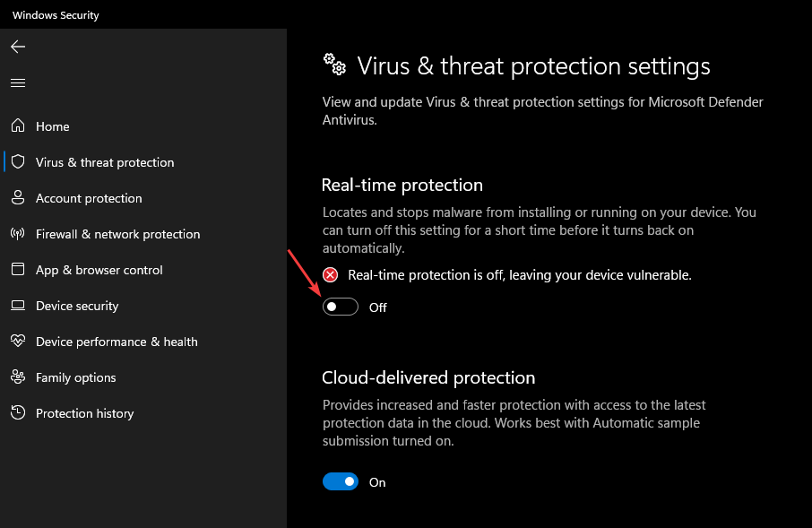Expand the hamburger navigation menu
This screenshot has height=528, width=812.
(18, 82)
